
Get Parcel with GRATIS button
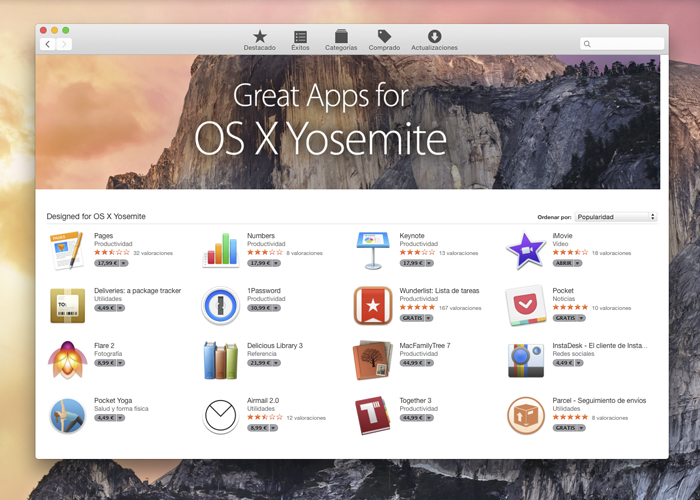(x=565, y=428)
